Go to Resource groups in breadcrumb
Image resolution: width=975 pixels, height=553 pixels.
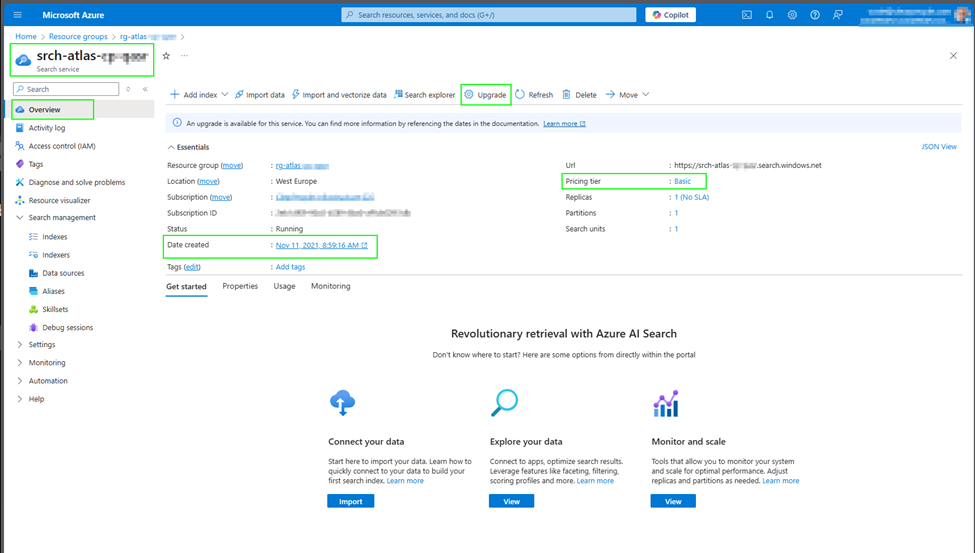pos(78,37)
